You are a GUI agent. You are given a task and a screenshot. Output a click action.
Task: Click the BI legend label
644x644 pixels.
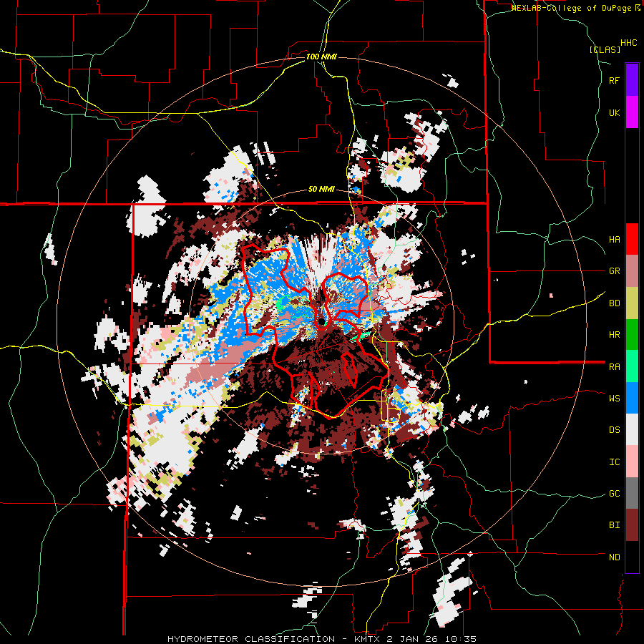[x=614, y=525]
